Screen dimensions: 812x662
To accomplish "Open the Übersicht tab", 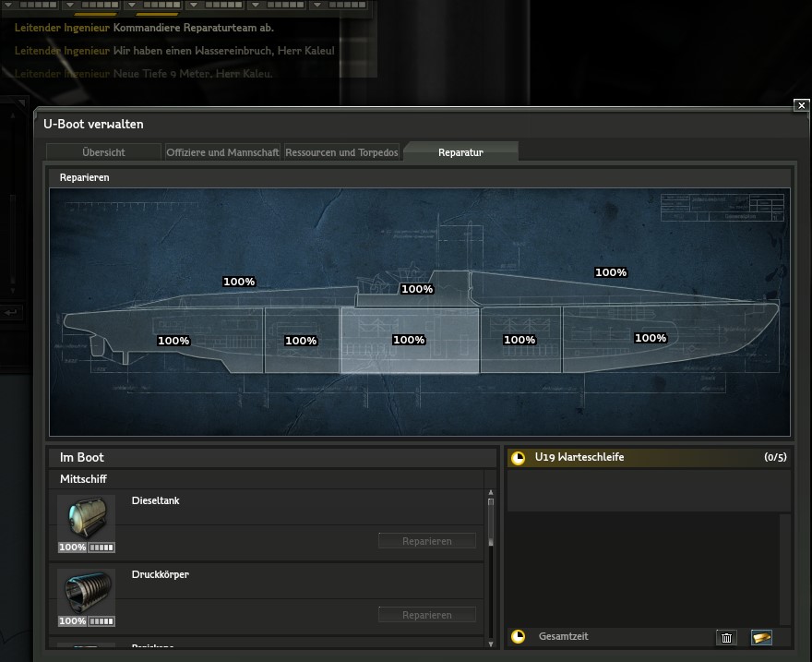I will coord(103,152).
